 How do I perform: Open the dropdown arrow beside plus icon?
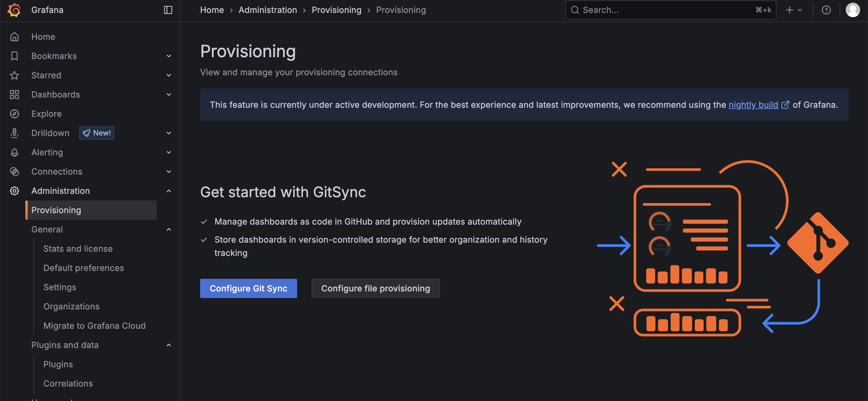tap(800, 10)
